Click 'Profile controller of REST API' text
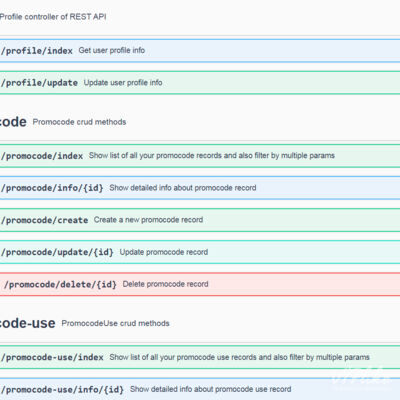The image size is (400, 400). pos(53,17)
